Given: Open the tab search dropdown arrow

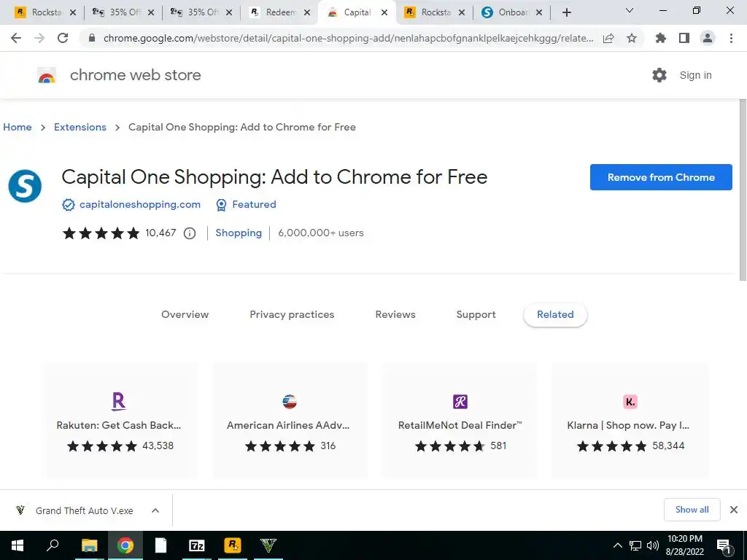Looking at the screenshot, I should coord(630,10).
